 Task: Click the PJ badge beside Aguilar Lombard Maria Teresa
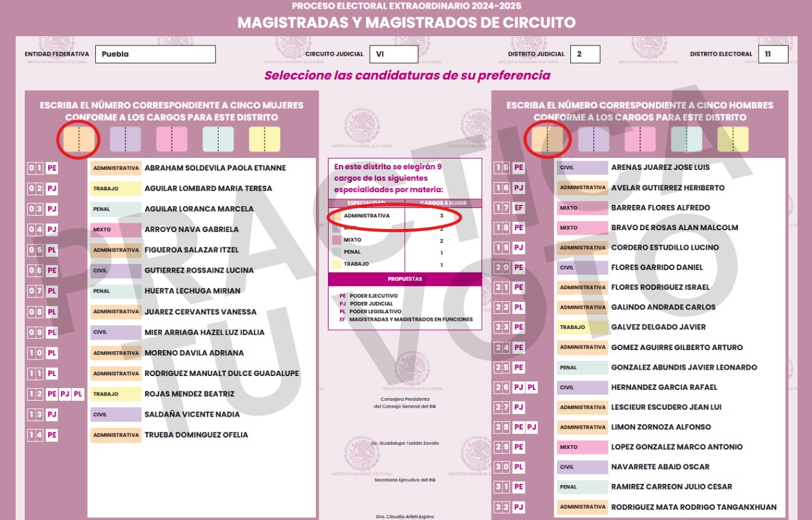point(52,189)
